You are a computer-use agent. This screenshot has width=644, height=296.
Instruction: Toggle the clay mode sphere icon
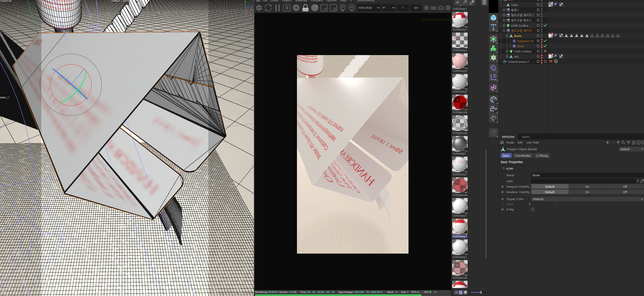coord(315,8)
